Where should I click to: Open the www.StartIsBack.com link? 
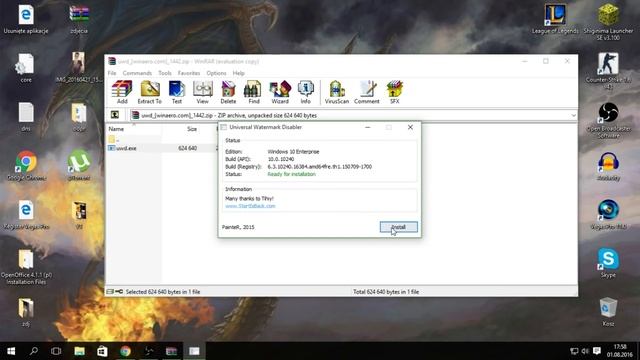click(250, 206)
